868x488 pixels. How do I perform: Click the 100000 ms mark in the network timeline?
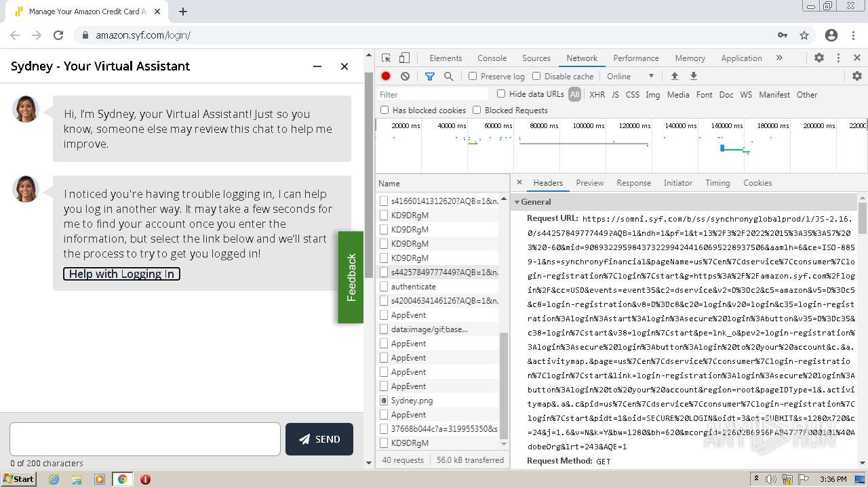(x=588, y=126)
